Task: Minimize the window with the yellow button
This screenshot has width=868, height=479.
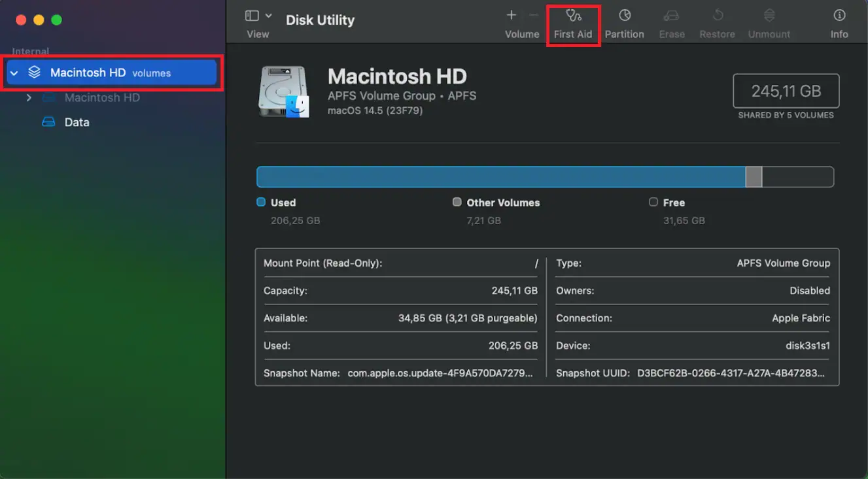Action: (39, 20)
